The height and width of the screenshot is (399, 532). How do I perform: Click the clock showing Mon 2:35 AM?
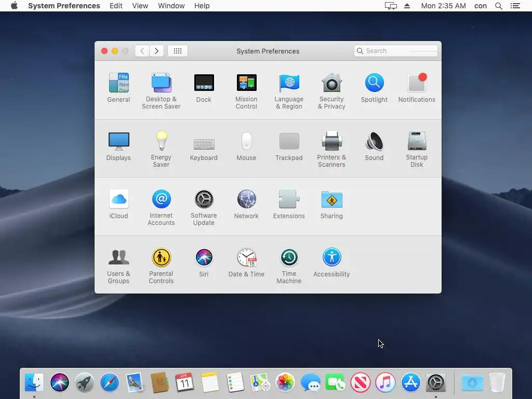click(443, 6)
